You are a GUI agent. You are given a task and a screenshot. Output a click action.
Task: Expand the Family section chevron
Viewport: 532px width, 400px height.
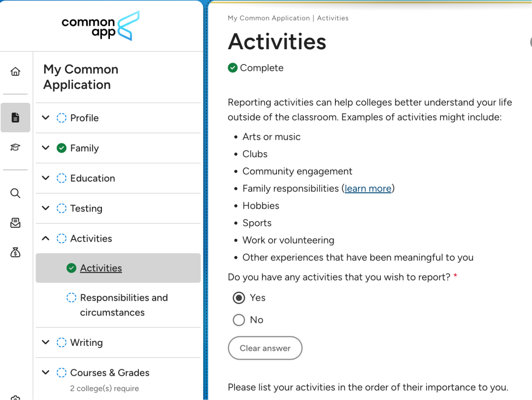pyautogui.click(x=46, y=148)
